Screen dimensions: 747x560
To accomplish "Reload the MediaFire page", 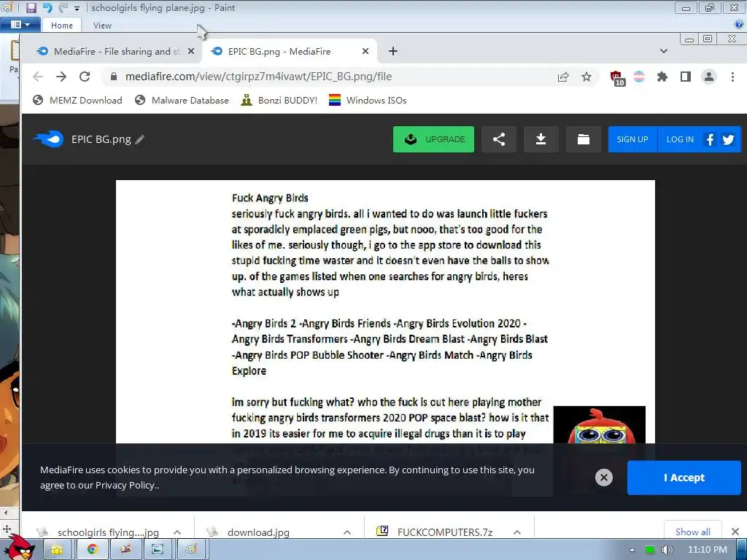I will coord(85,77).
